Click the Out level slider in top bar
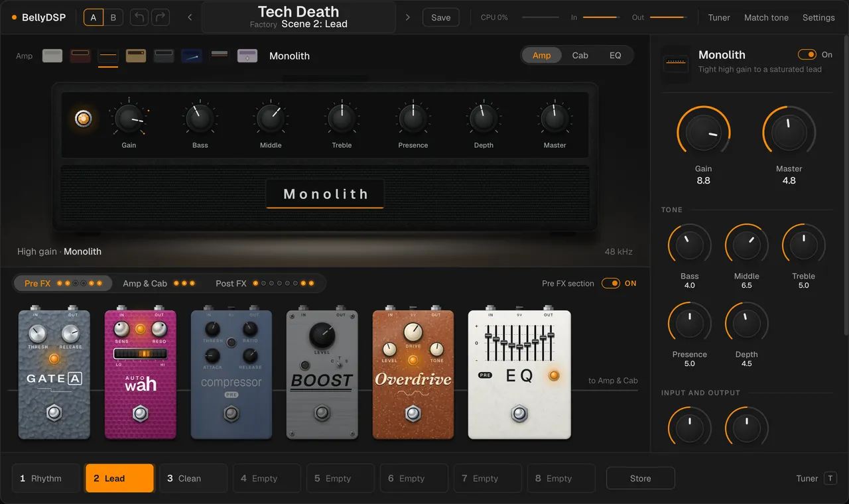 tap(667, 17)
